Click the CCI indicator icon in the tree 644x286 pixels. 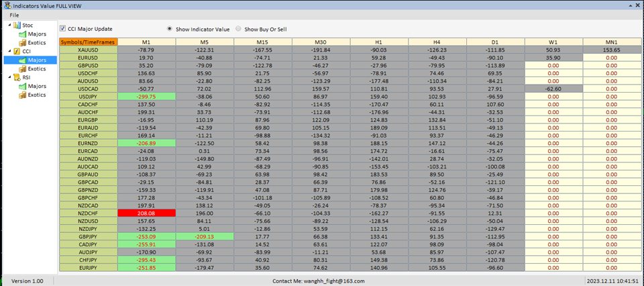[17, 52]
